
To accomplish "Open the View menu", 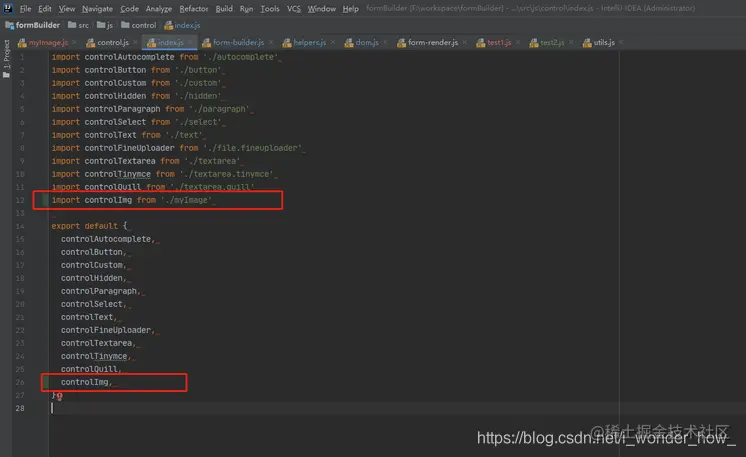I will pyautogui.click(x=67, y=9).
